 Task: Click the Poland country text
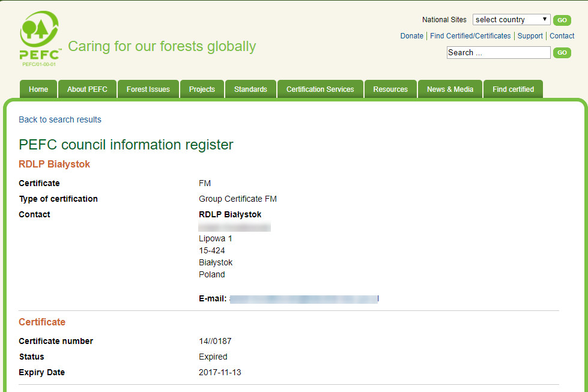pos(212,275)
